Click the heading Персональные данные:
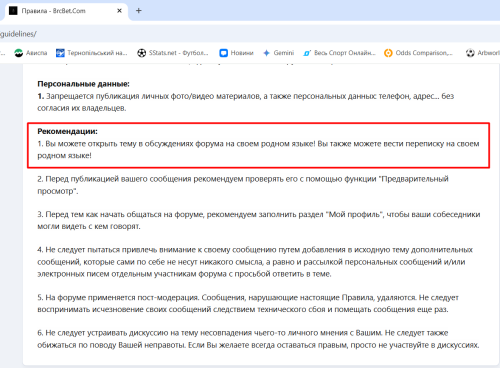The width and height of the screenshot is (500, 368). point(83,84)
